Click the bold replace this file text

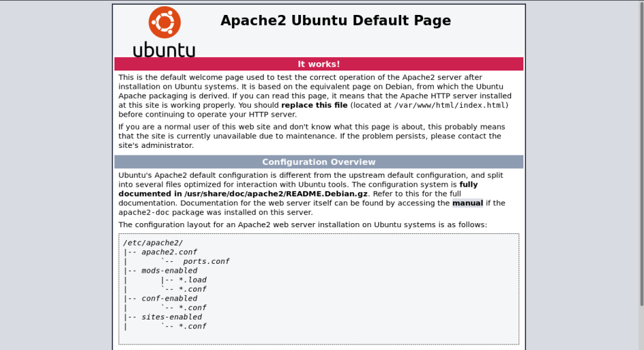[x=314, y=105]
